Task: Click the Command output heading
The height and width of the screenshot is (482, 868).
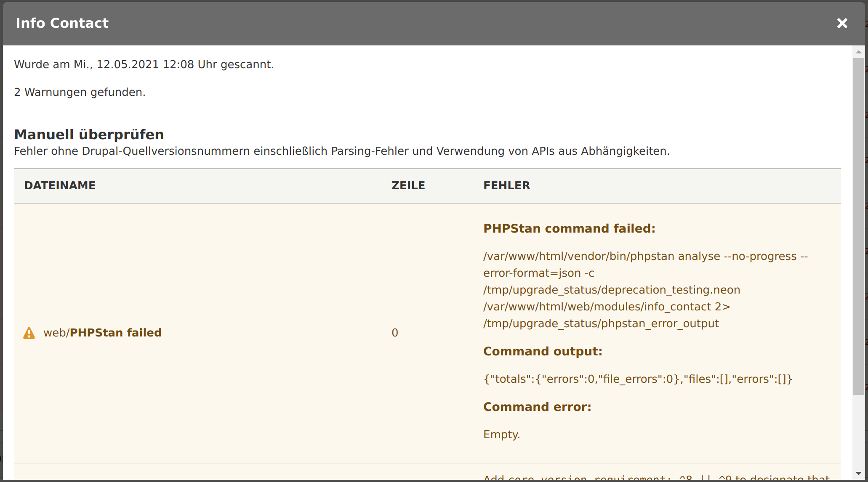Action: pos(543,351)
